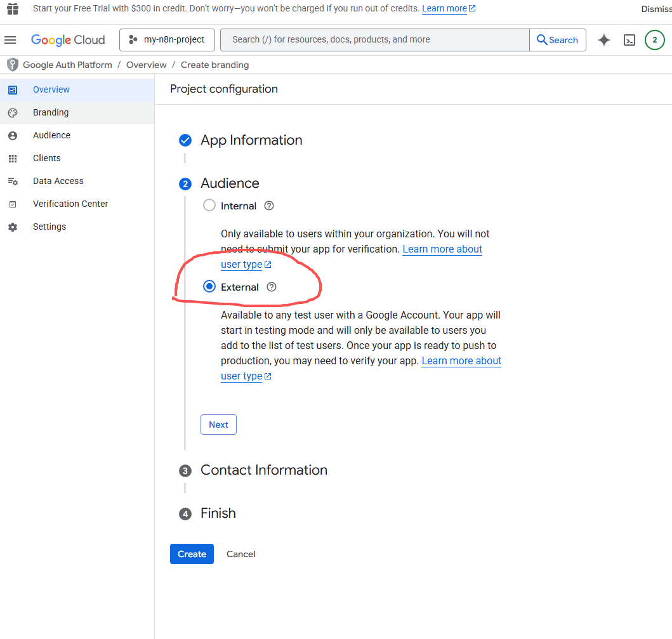Click help icon next to Internal

(269, 206)
